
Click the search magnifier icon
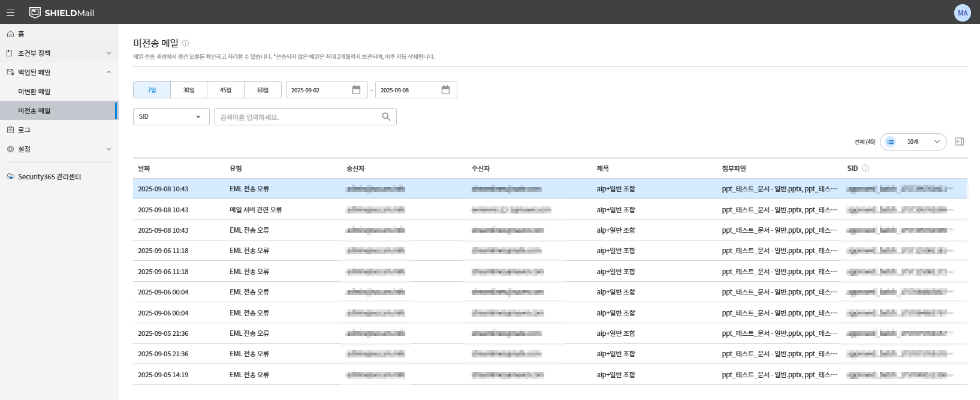(x=386, y=117)
